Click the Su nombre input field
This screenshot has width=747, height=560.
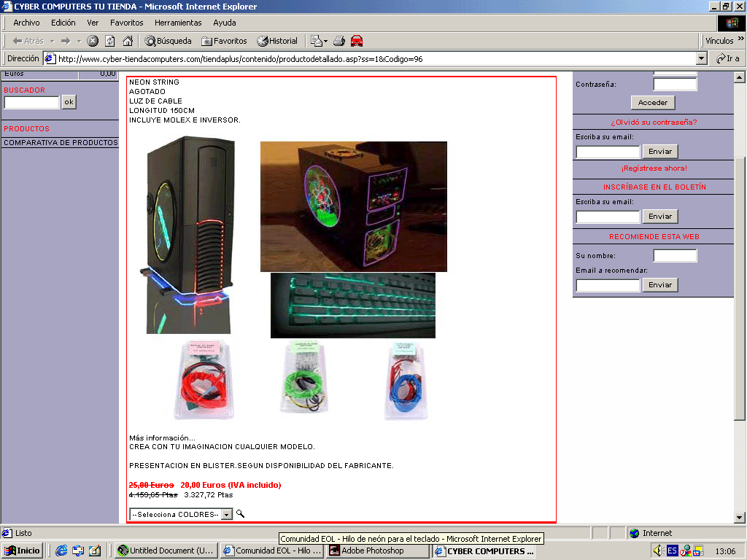tap(675, 256)
